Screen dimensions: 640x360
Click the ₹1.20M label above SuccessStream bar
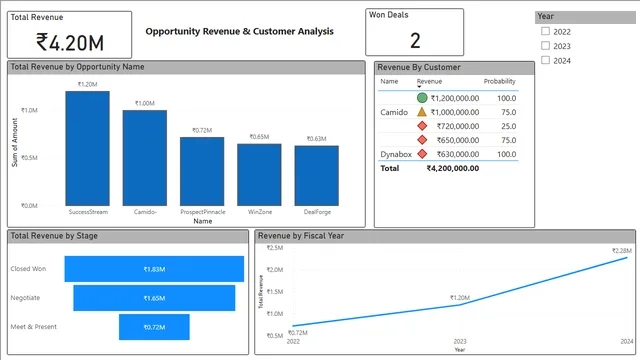[87, 84]
